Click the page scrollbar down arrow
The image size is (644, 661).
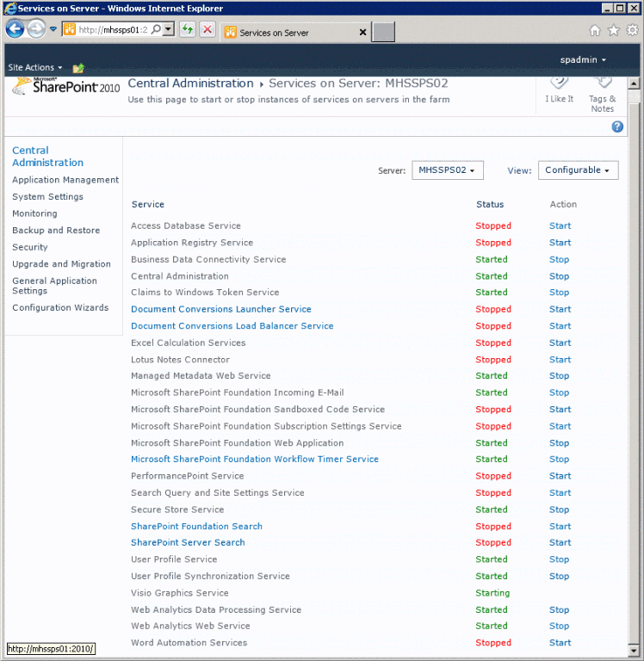(x=634, y=650)
